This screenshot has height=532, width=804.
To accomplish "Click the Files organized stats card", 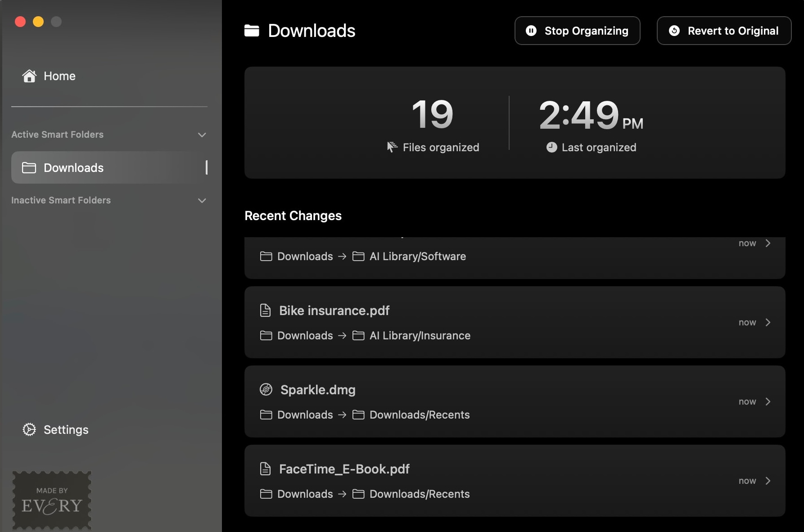I will [x=433, y=123].
